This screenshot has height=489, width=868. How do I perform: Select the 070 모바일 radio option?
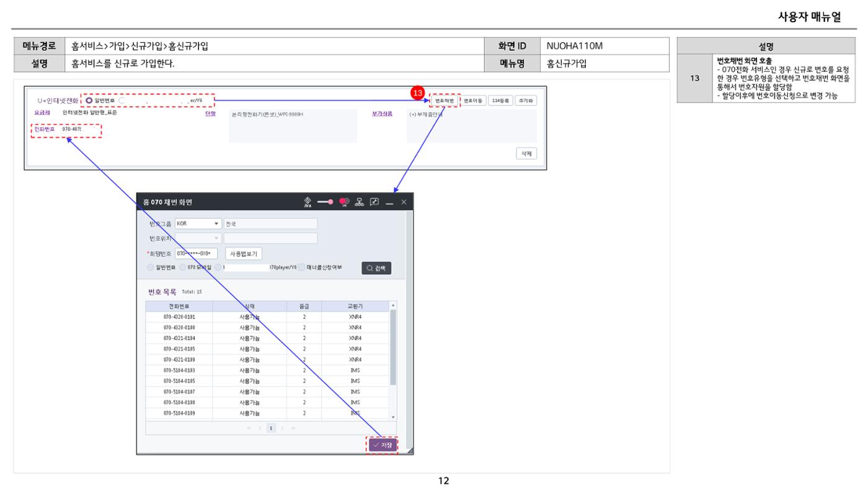[x=182, y=267]
